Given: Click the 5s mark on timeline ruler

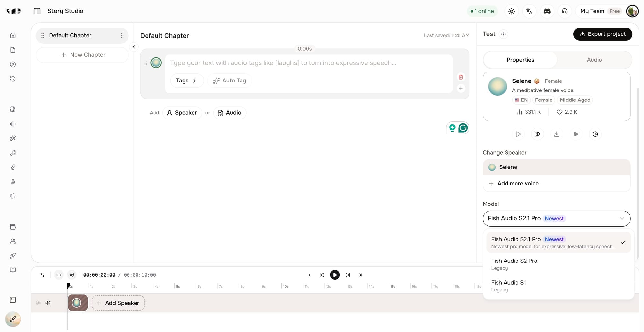Looking at the screenshot, I should [x=178, y=287].
